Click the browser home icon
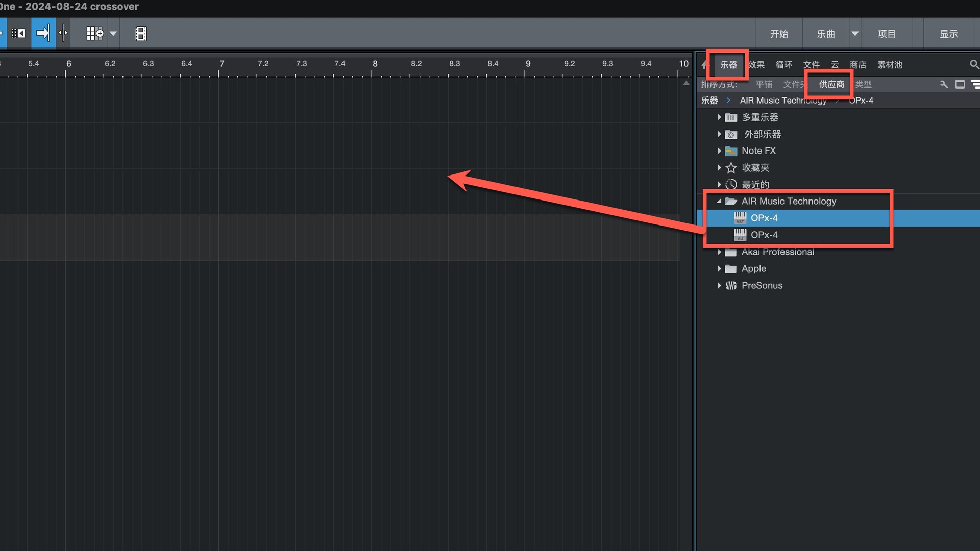980x551 pixels. [704, 65]
